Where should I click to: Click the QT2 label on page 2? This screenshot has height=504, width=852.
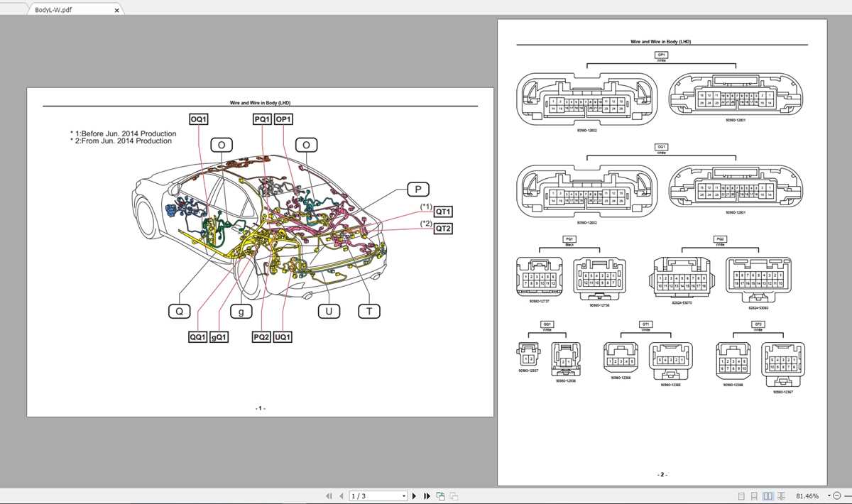pos(758,324)
